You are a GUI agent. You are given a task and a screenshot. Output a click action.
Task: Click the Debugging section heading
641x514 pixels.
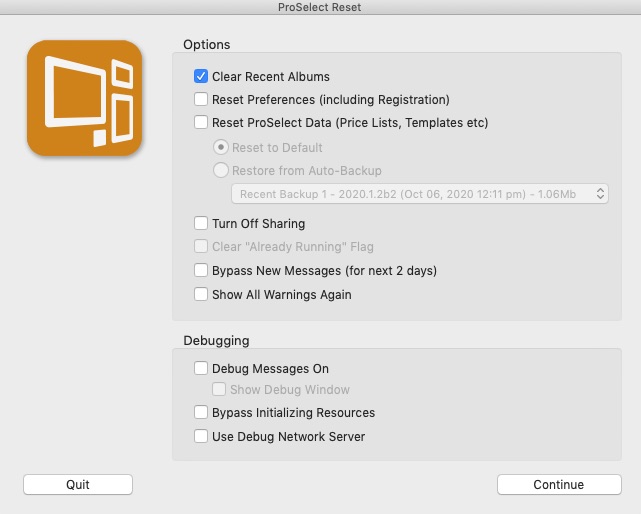[x=216, y=341]
